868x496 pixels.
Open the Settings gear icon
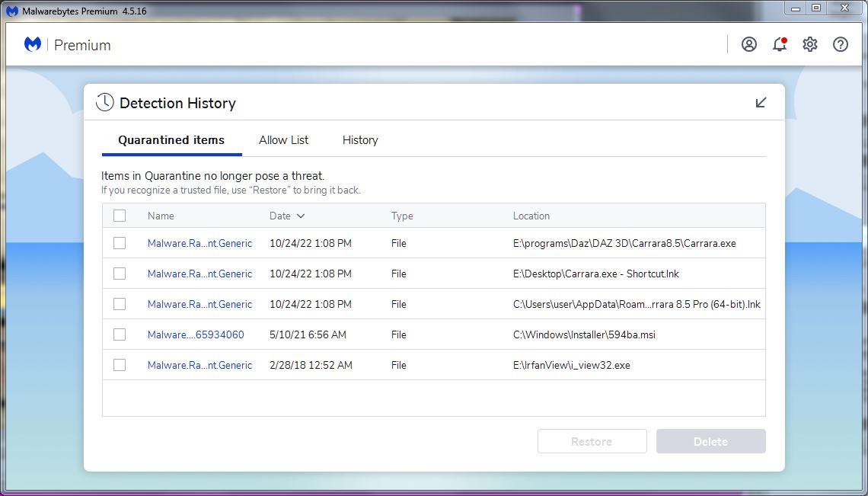(810, 44)
